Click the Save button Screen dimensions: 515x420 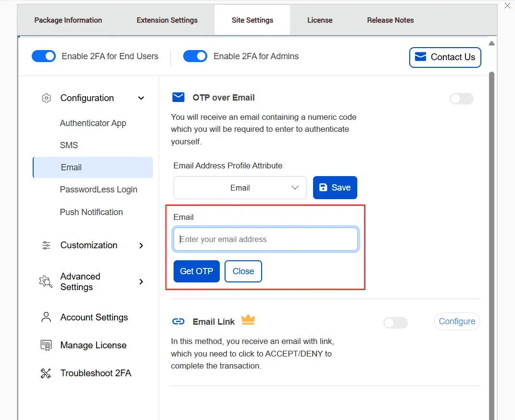point(335,188)
